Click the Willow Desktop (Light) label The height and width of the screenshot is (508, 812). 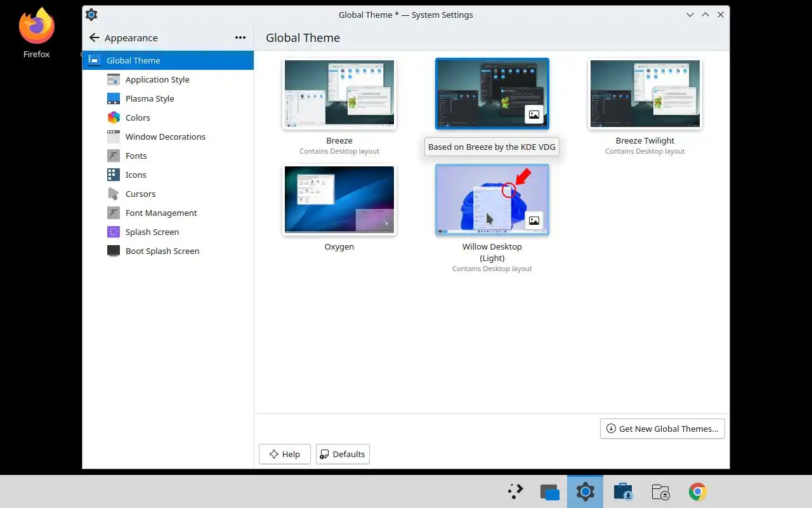(492, 252)
